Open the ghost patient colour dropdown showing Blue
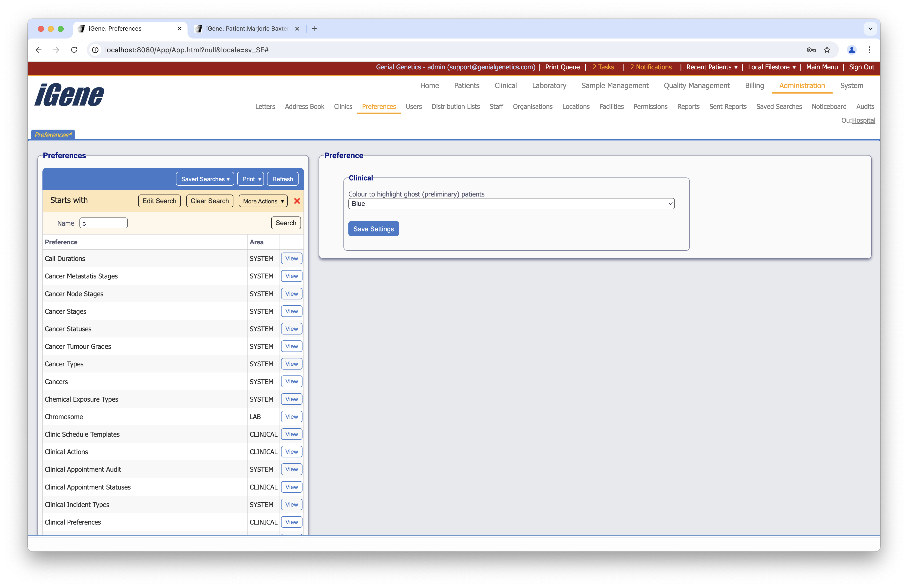Screen dimensions: 908x588 [511, 203]
